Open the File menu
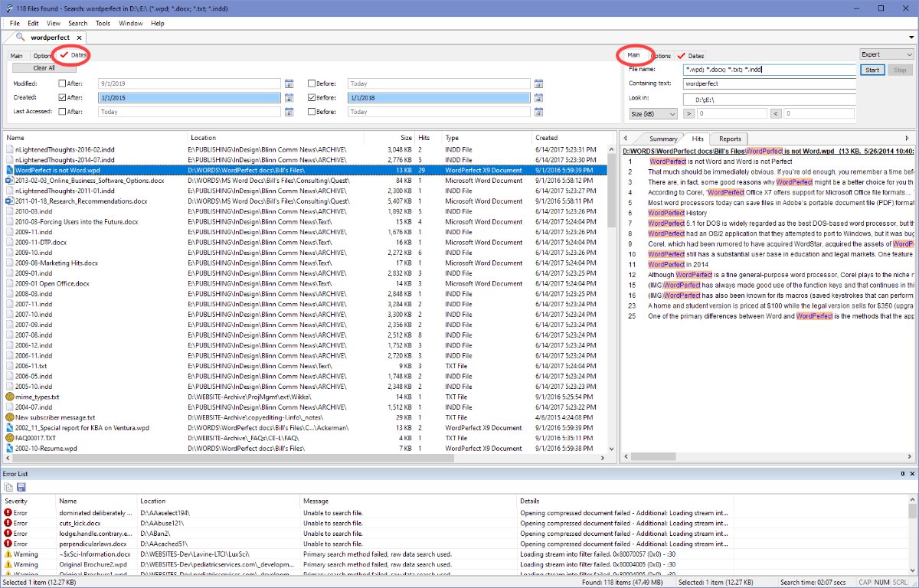This screenshot has height=588, width=919. [15, 24]
